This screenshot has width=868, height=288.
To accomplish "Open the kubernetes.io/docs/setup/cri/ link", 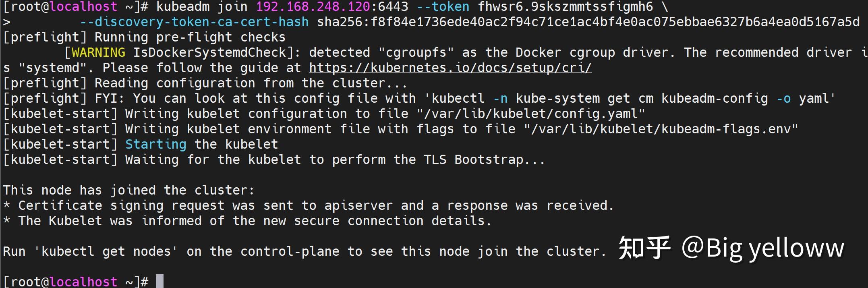I will [x=450, y=68].
